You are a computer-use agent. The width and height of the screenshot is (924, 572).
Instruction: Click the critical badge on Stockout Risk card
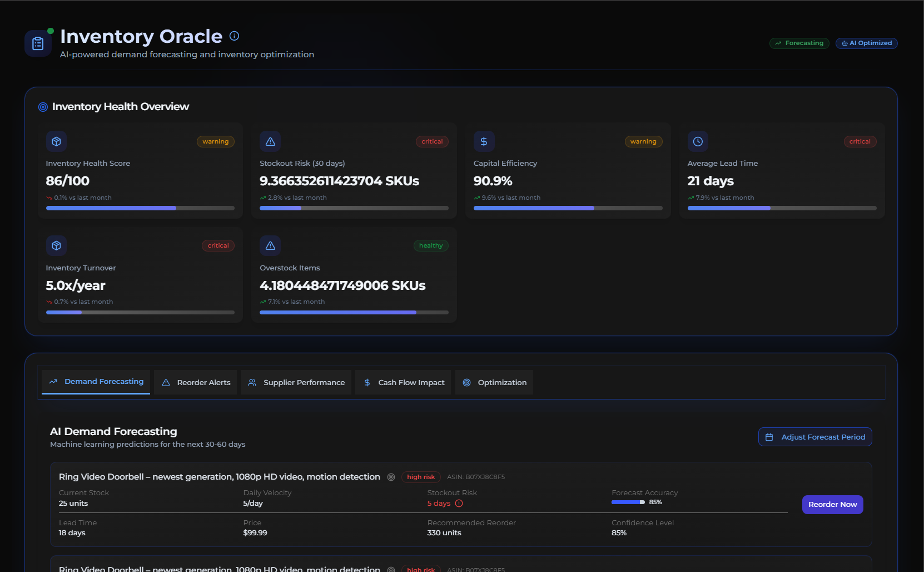tap(432, 142)
